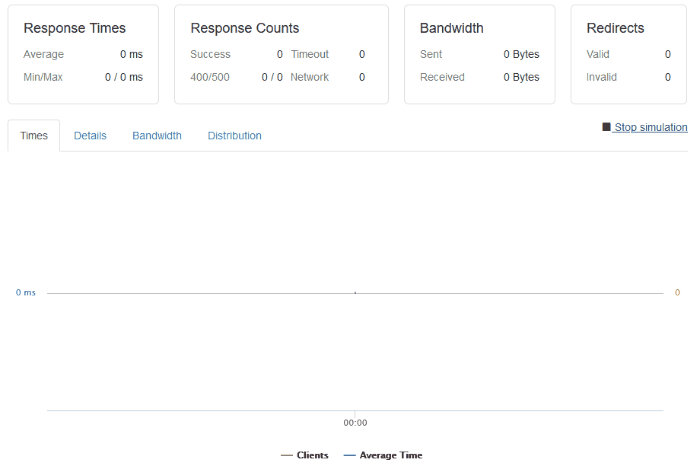
Task: Click the Average Time legend line marker
Action: pos(349,455)
